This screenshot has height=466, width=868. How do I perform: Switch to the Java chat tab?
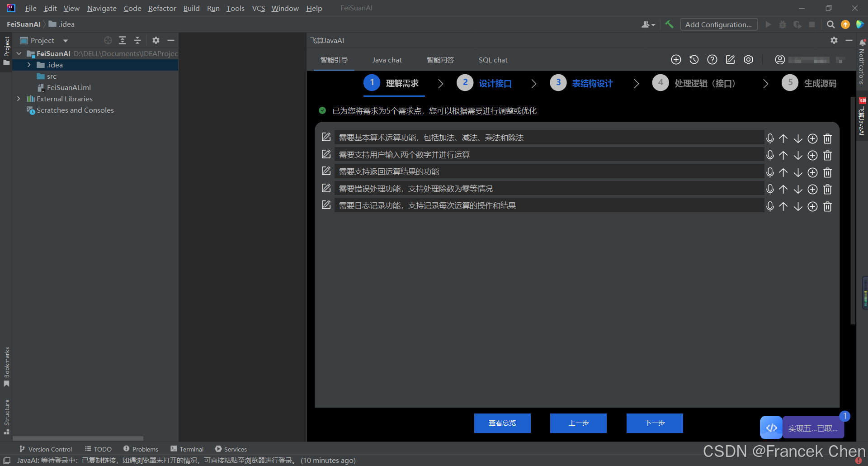387,60
